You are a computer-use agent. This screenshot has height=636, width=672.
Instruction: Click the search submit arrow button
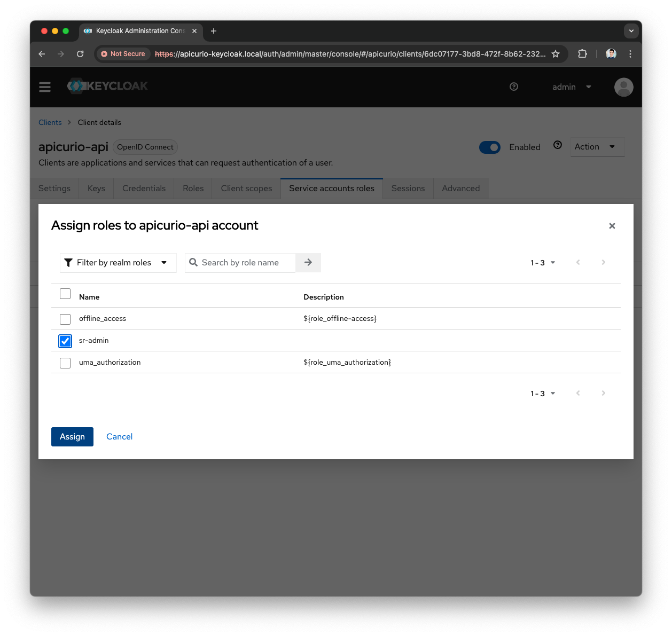pos(308,262)
